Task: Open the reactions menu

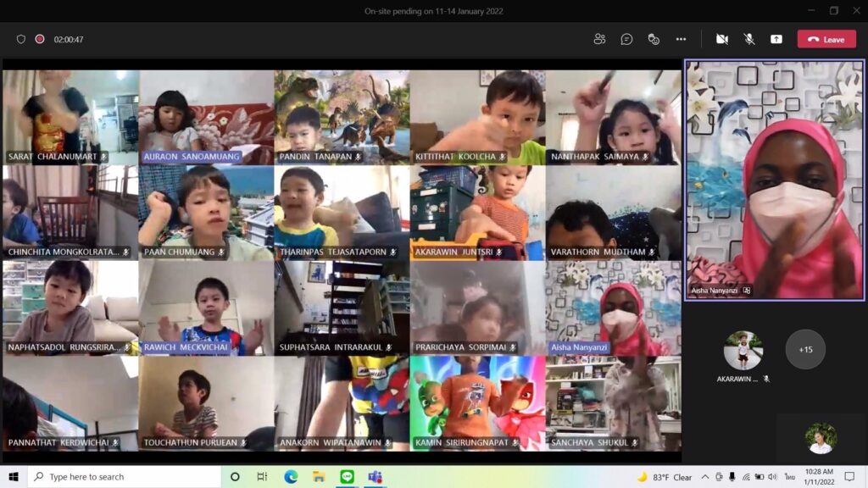Action: point(654,39)
